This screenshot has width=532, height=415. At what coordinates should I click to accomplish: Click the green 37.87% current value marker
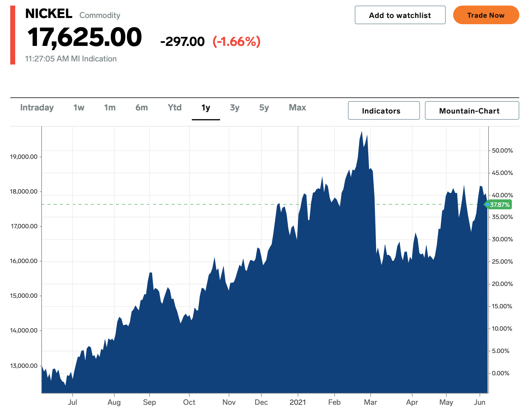(x=498, y=205)
